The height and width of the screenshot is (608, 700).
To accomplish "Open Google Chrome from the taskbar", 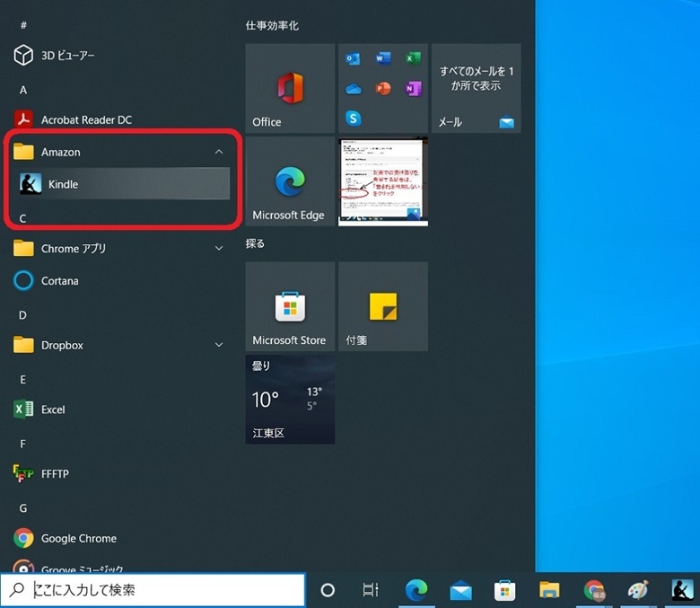I will pyautogui.click(x=594, y=590).
